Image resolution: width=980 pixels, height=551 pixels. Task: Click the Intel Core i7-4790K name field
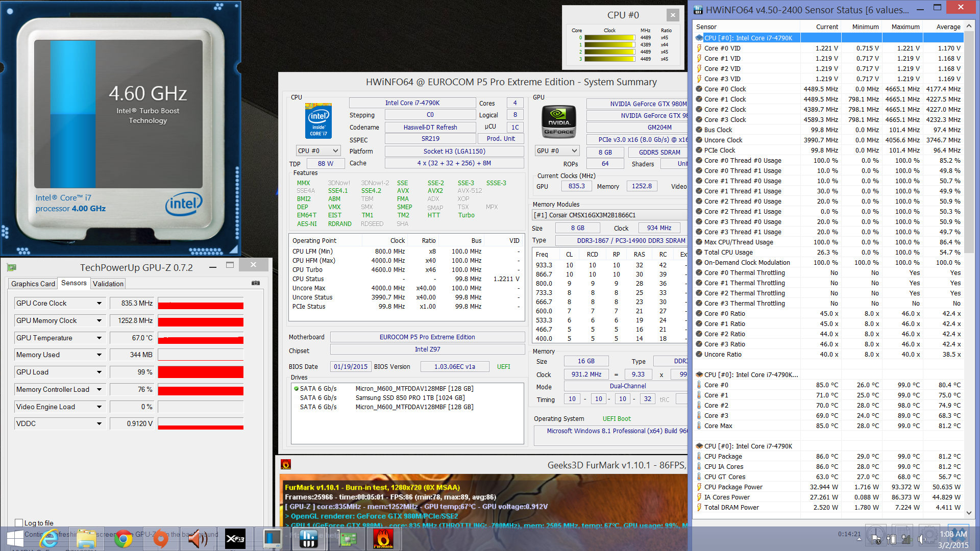pos(412,103)
